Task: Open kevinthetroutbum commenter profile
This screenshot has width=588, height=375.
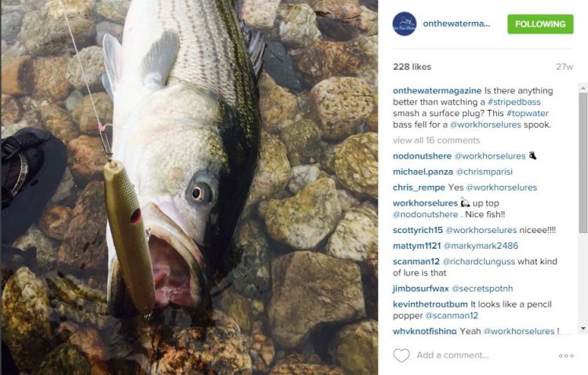Action: [x=430, y=304]
